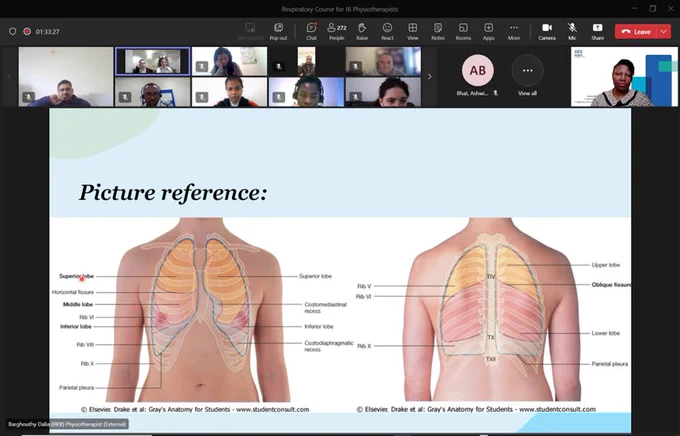Open the React emoji menu
Screen dimensions: 680x436
coord(387,31)
